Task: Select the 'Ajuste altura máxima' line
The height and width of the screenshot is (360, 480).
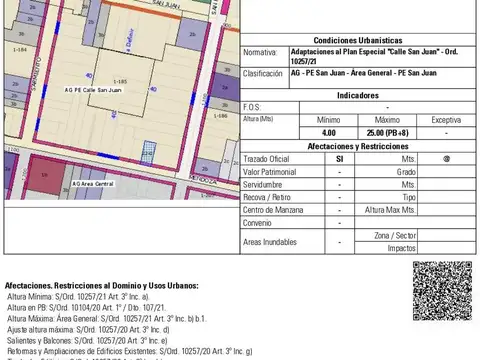Action: tap(88, 330)
